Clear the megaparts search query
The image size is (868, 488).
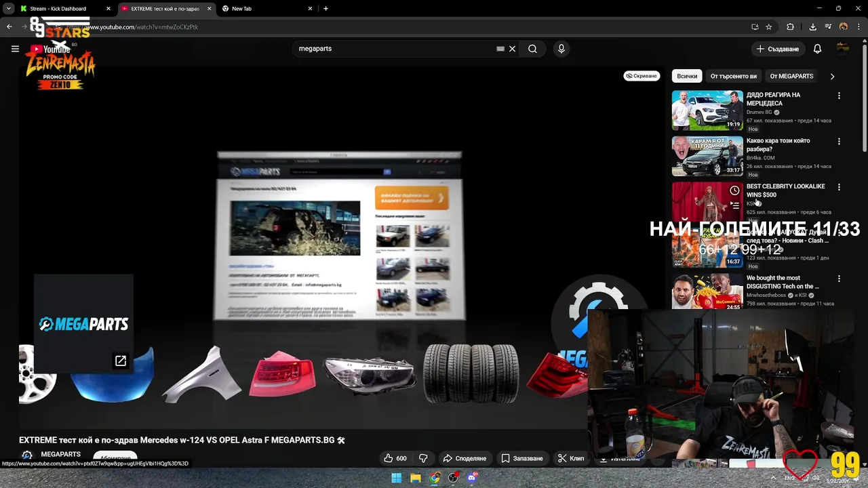512,49
